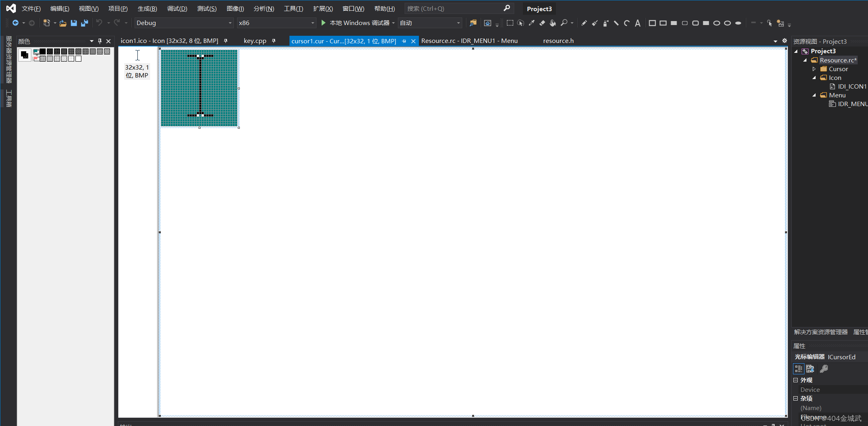This screenshot has width=868, height=426.
Task: Activate the color picker eyedropper tool
Action: [531, 23]
